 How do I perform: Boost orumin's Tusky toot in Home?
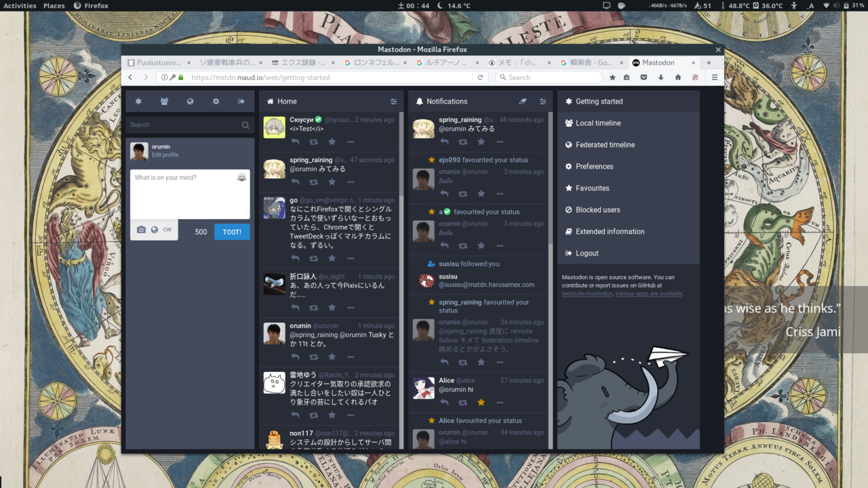pyautogui.click(x=313, y=357)
